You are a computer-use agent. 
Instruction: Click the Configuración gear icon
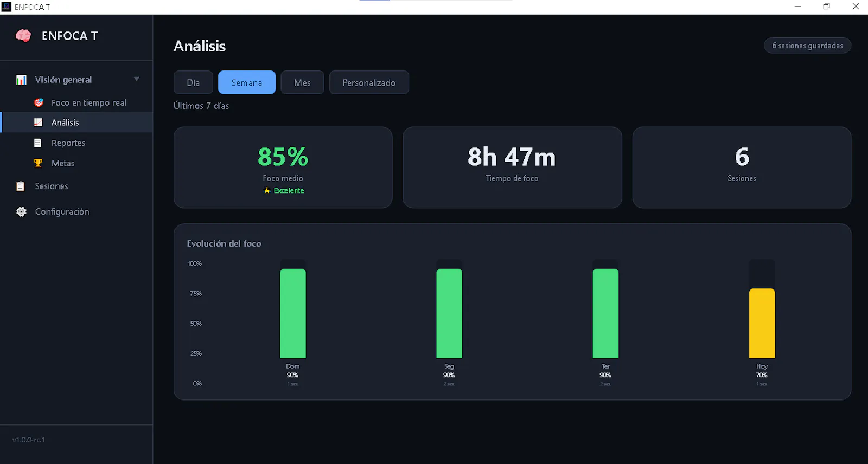pos(21,212)
